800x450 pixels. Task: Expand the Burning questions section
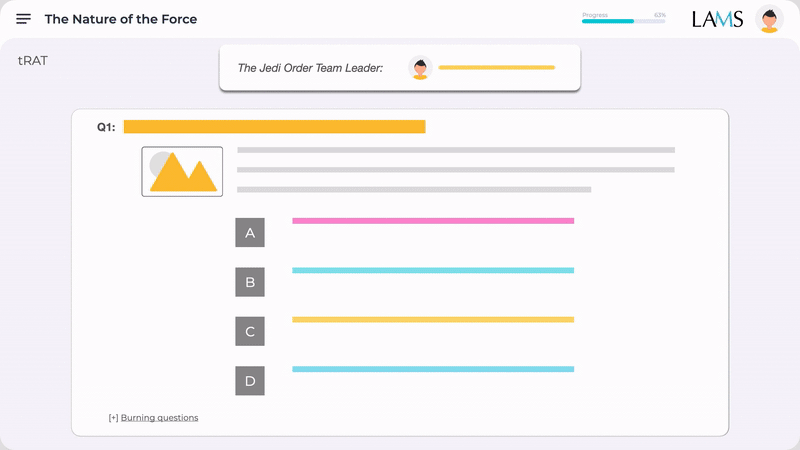pos(159,418)
